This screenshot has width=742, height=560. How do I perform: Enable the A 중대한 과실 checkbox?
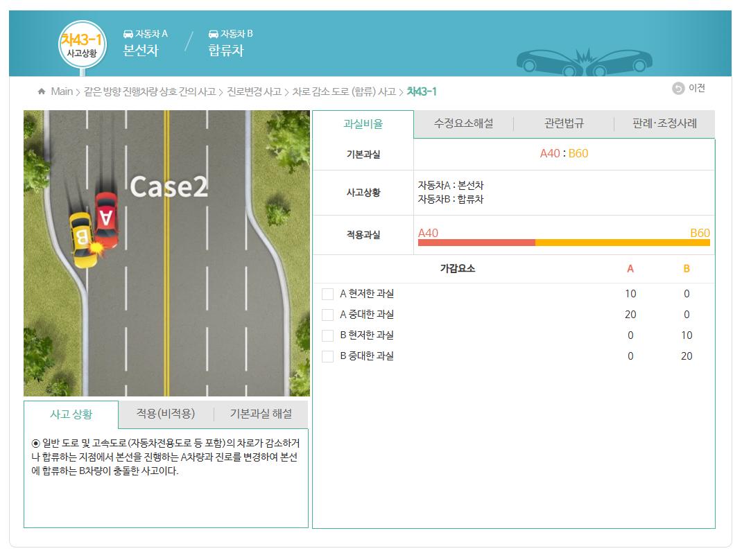point(328,315)
